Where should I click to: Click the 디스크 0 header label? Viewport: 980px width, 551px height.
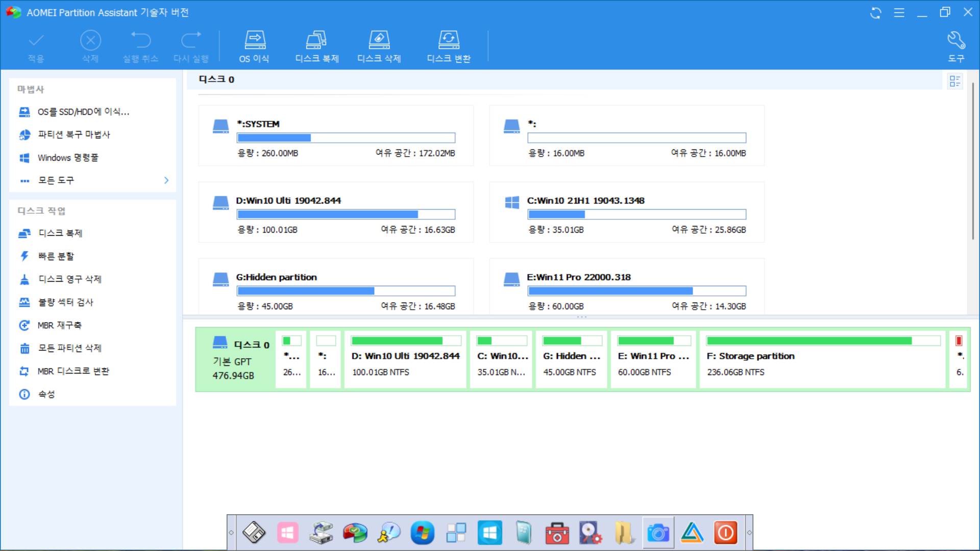tap(216, 80)
